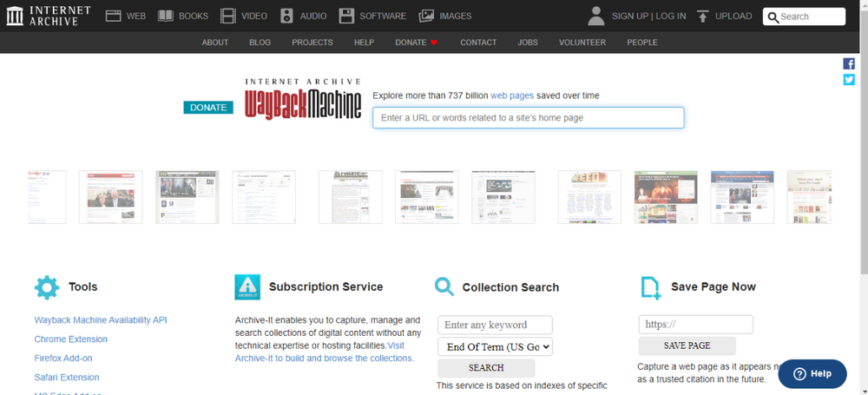Image resolution: width=868 pixels, height=395 pixels.
Task: Open the Chrome Extension link
Action: [x=71, y=339]
